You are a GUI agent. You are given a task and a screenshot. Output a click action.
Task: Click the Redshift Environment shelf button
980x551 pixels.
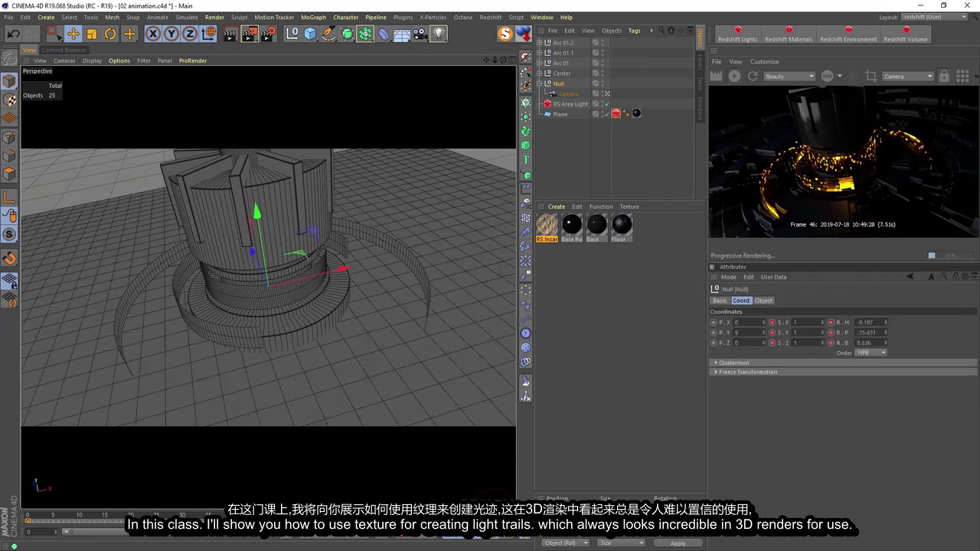848,34
